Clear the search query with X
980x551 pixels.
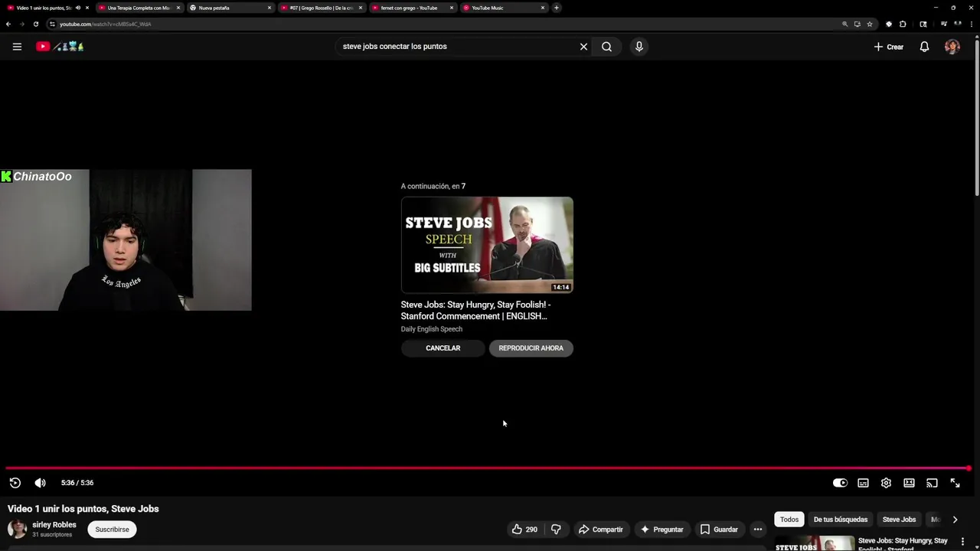tap(583, 47)
